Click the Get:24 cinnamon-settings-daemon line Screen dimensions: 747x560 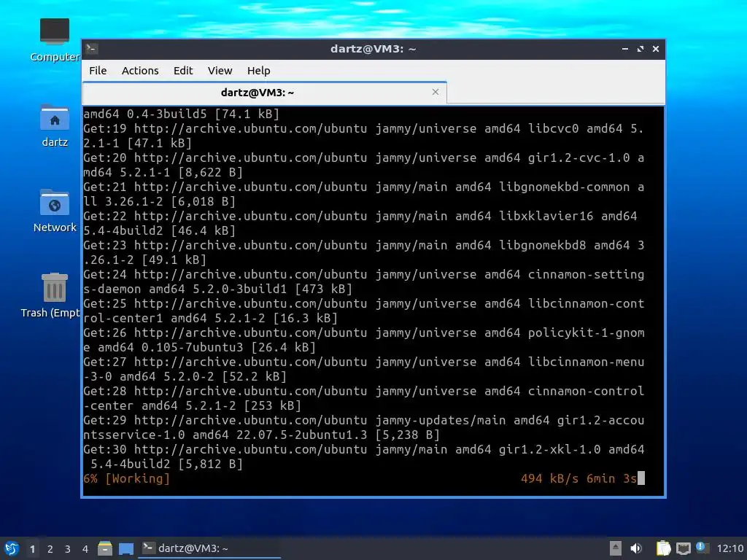coord(363,281)
